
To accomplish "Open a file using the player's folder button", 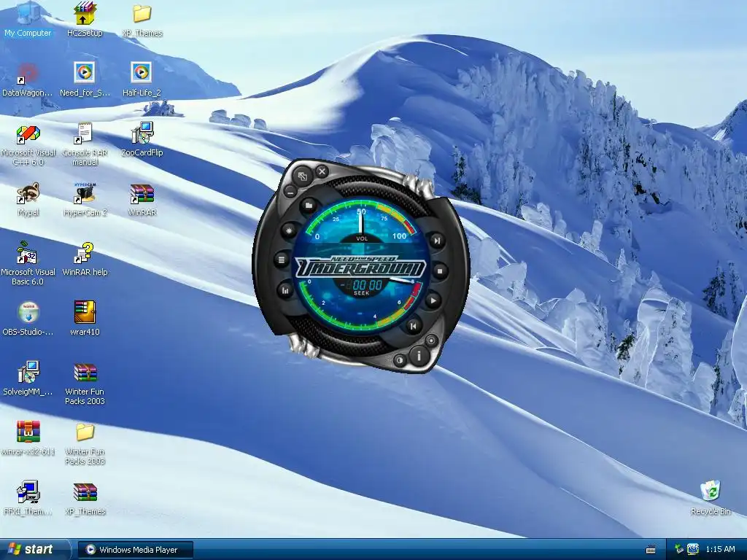I will tap(309, 206).
